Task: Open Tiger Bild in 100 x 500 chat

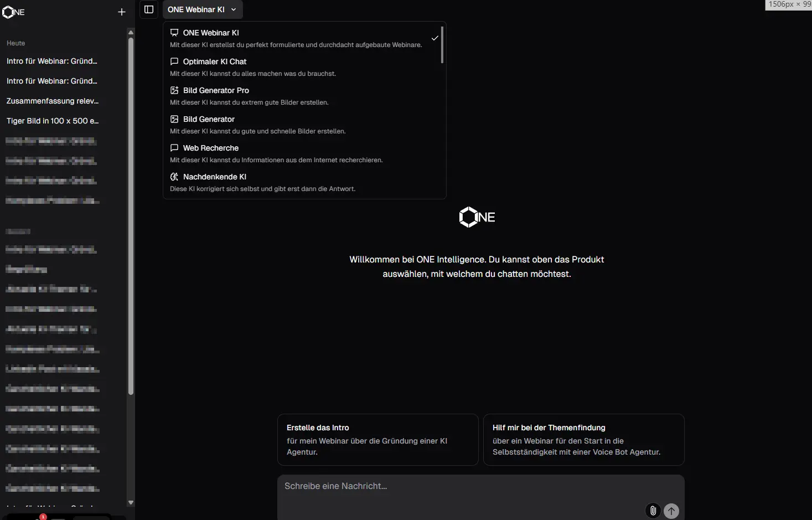Action: click(53, 121)
